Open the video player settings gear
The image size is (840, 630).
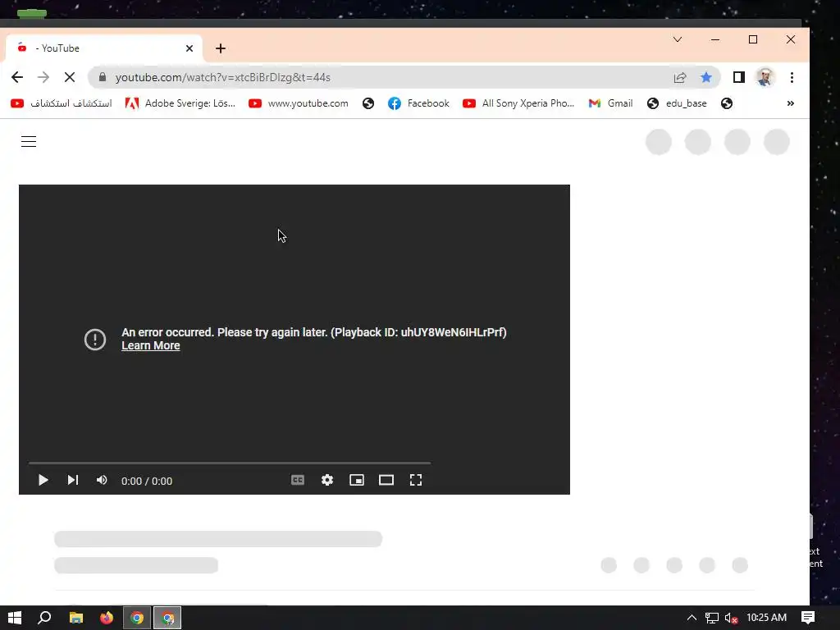327,480
